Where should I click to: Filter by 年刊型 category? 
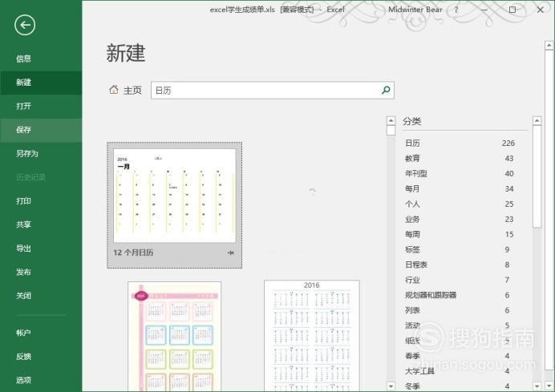click(460, 174)
